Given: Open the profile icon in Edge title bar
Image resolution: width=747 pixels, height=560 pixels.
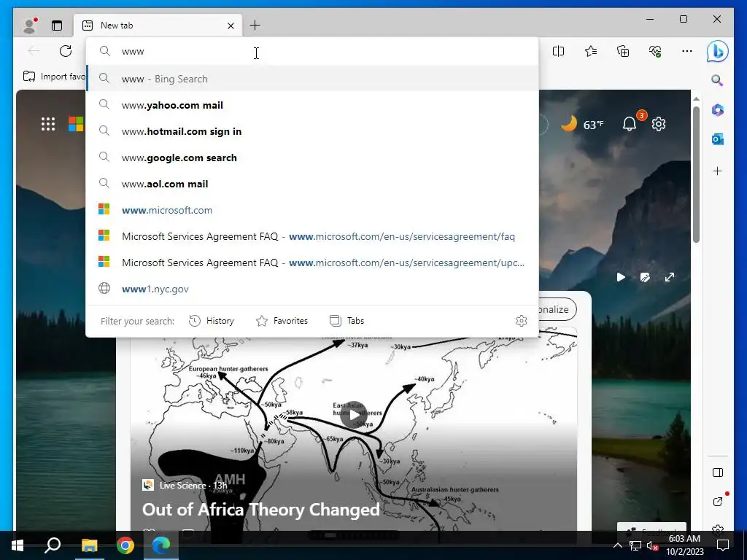Looking at the screenshot, I should click(30, 26).
